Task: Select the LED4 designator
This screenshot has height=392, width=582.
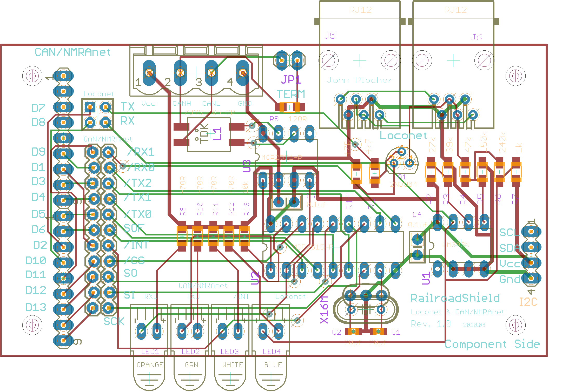Action: click(x=272, y=352)
